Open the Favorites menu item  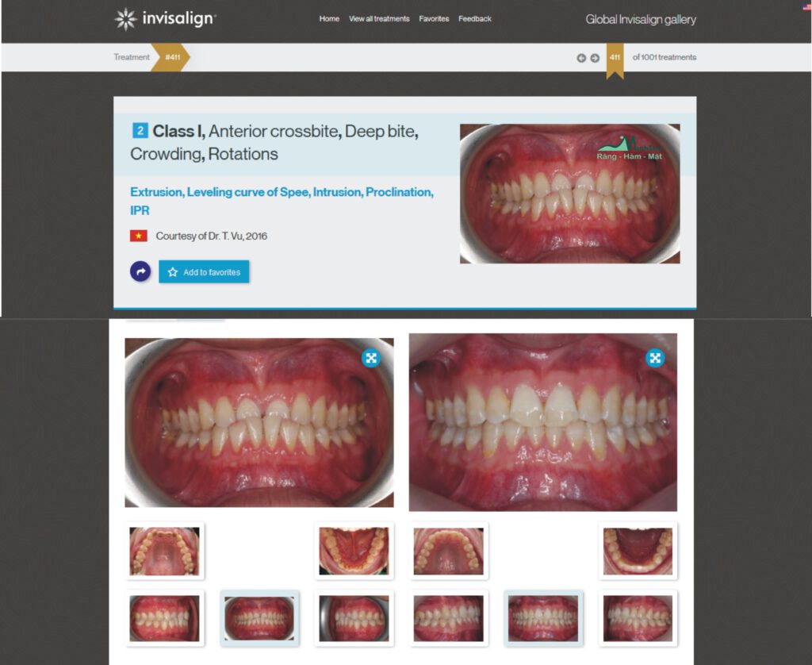tap(434, 19)
